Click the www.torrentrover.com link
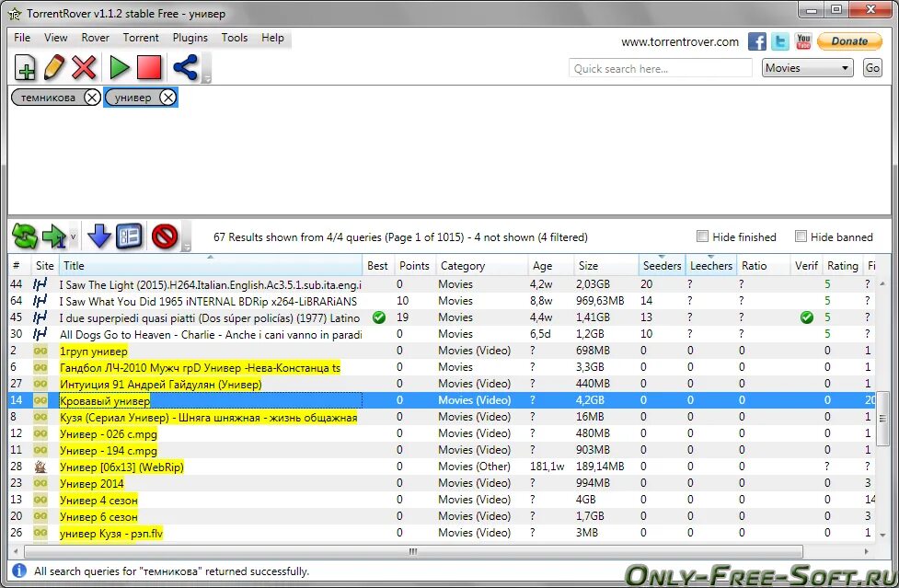This screenshot has height=588, width=899. 680,41
